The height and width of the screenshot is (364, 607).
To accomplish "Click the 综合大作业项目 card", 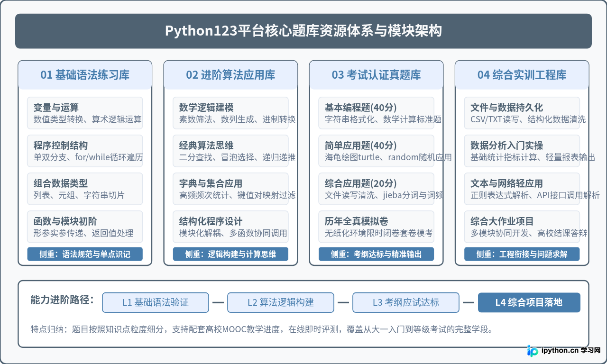I will click(x=522, y=227).
